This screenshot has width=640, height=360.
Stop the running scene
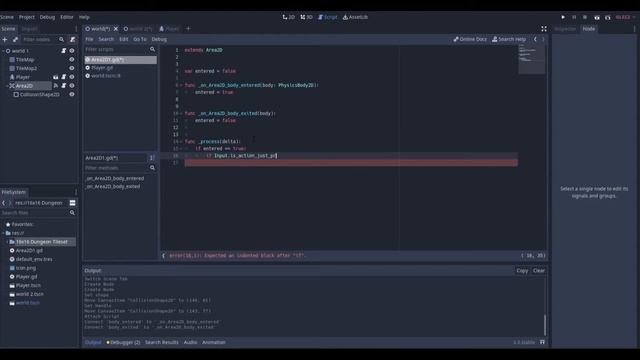[585, 17]
